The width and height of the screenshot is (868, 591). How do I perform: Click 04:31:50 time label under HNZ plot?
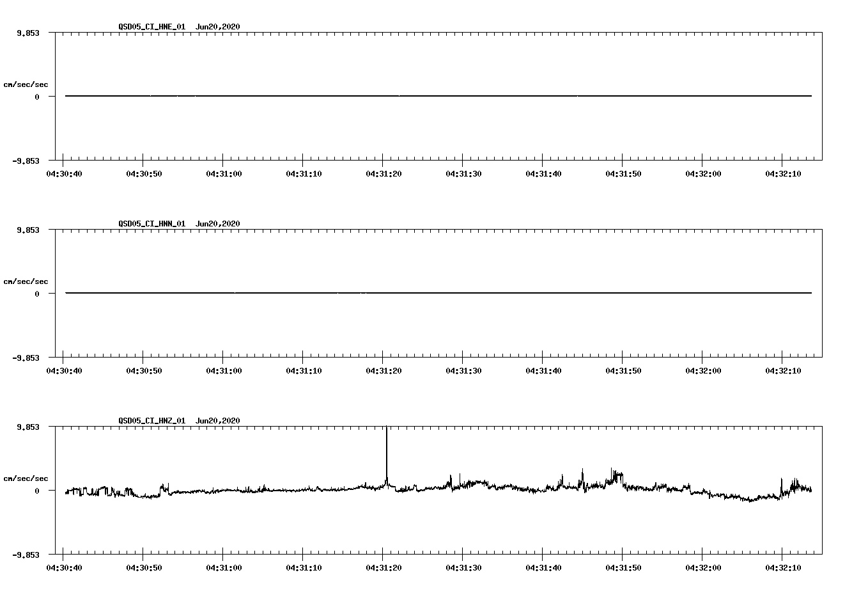click(623, 568)
